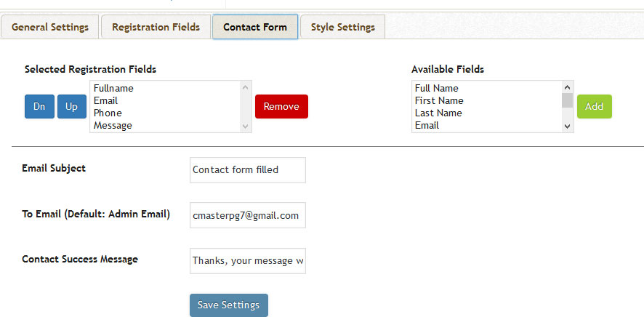
Task: Click the To Email input field
Action: point(248,215)
